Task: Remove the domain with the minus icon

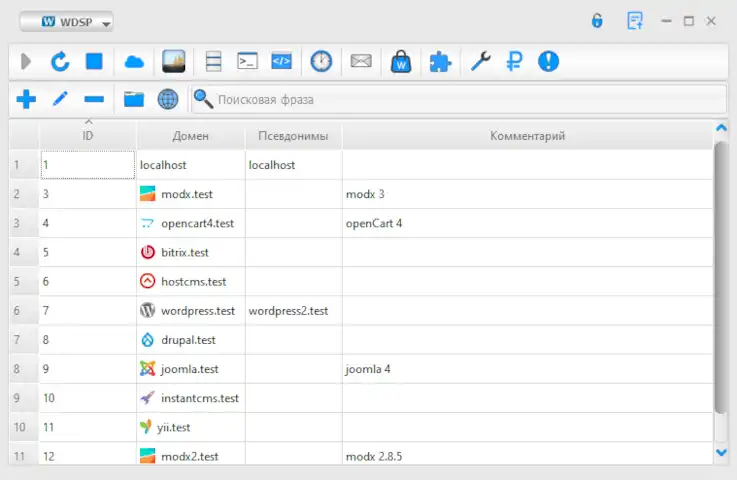Action: tap(94, 99)
